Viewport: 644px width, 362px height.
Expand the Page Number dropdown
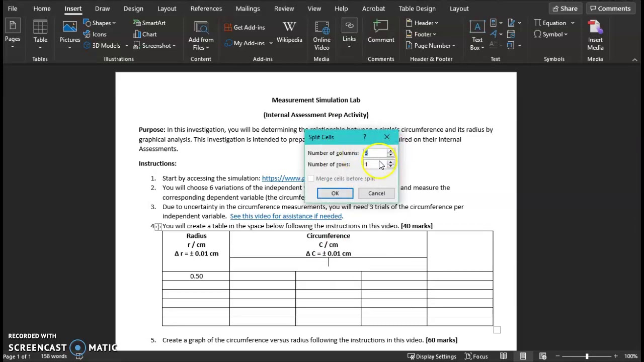(431, 46)
